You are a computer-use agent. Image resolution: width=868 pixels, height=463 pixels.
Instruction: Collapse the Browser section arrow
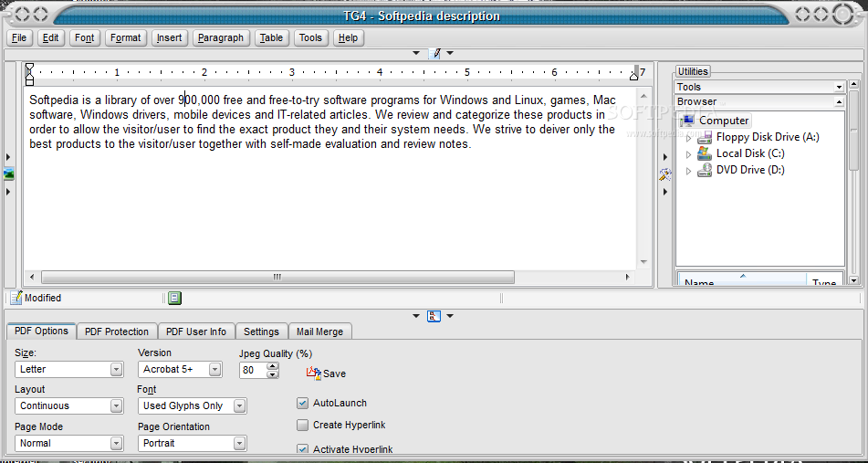coord(839,102)
